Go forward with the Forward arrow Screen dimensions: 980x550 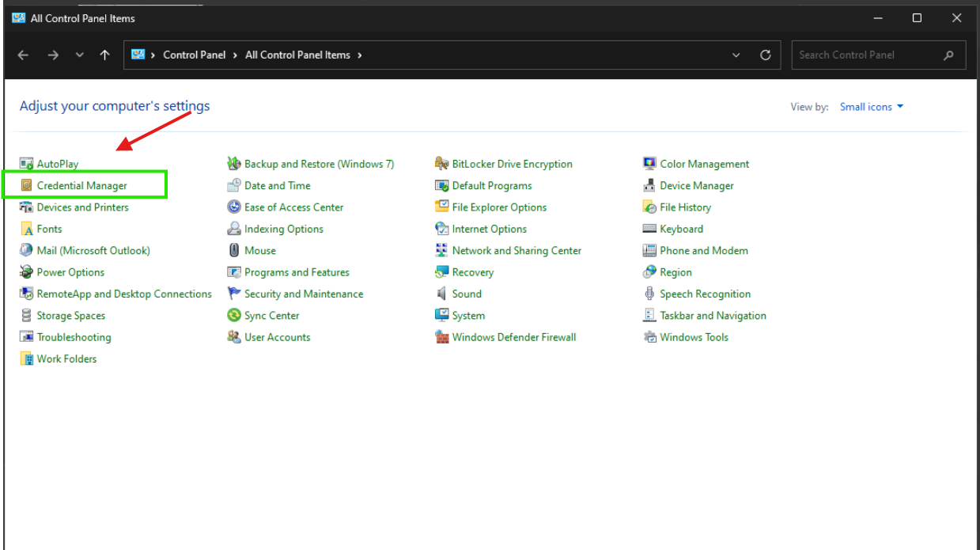click(x=53, y=55)
